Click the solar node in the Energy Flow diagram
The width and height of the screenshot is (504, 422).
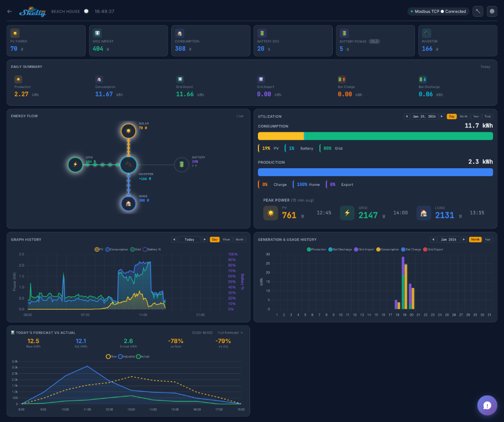click(x=128, y=131)
